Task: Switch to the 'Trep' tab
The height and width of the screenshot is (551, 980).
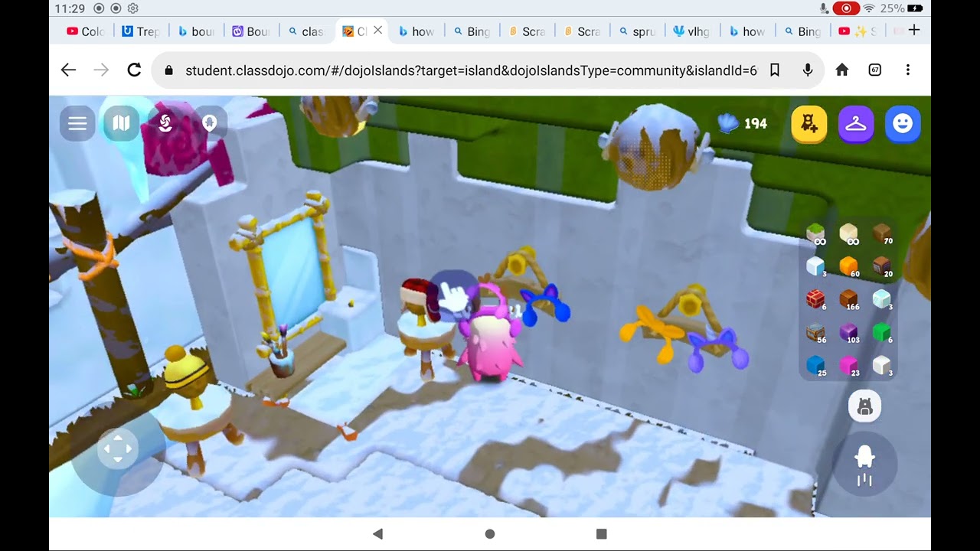Action: click(141, 31)
